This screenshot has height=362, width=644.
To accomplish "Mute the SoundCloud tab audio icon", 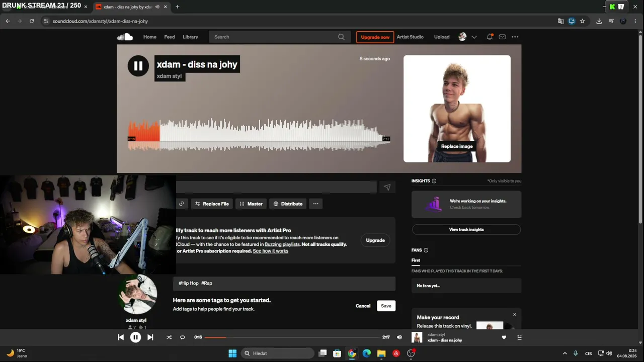I will tap(158, 7).
